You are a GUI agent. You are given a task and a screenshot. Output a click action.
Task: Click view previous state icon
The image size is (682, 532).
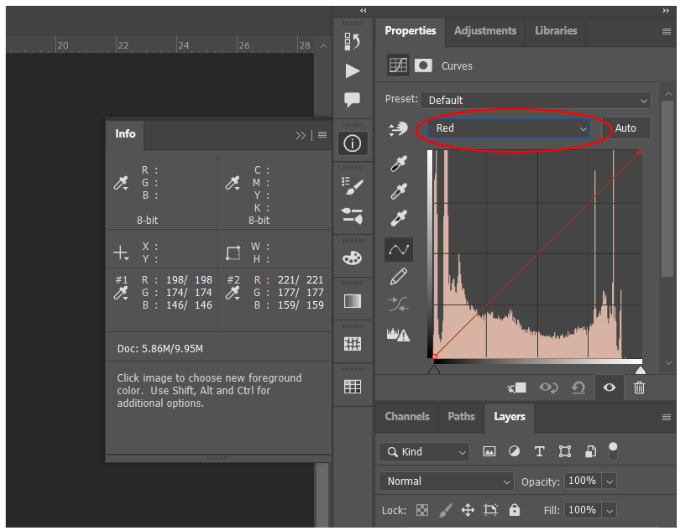pos(549,388)
